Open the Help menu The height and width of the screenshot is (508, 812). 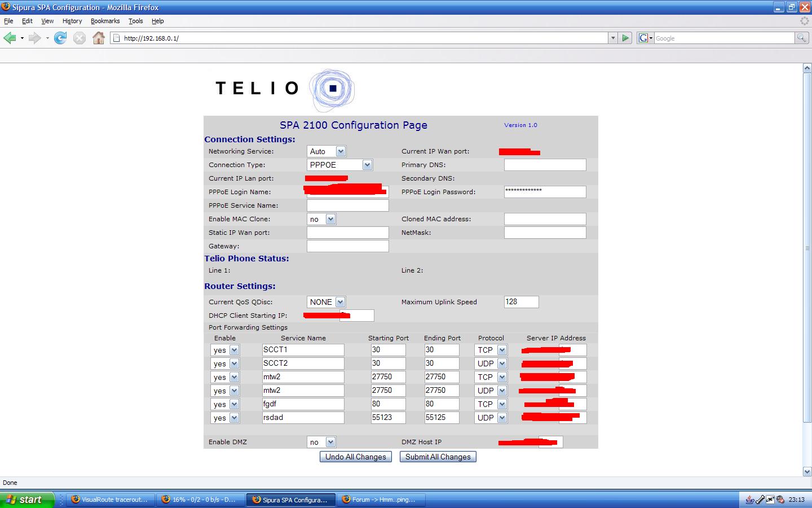tap(158, 21)
